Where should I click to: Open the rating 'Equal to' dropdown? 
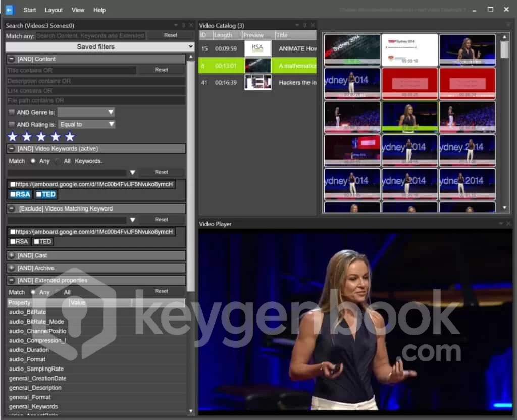pyautogui.click(x=87, y=124)
